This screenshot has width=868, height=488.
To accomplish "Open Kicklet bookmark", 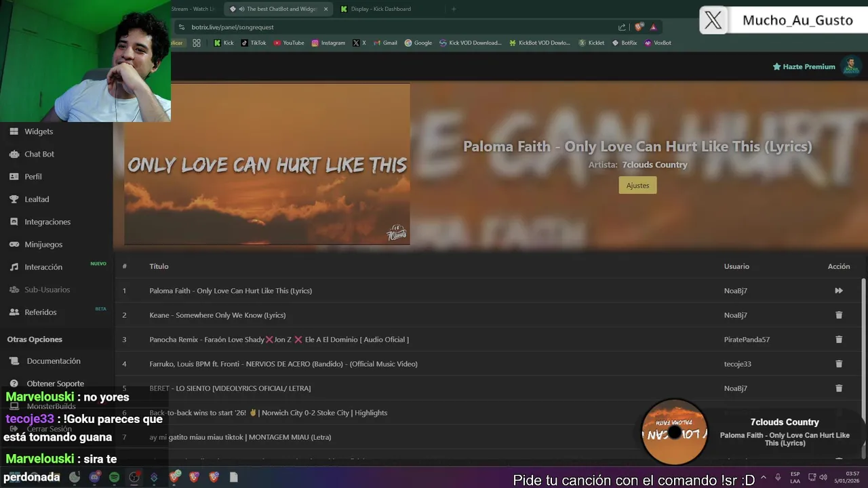I will click(591, 43).
